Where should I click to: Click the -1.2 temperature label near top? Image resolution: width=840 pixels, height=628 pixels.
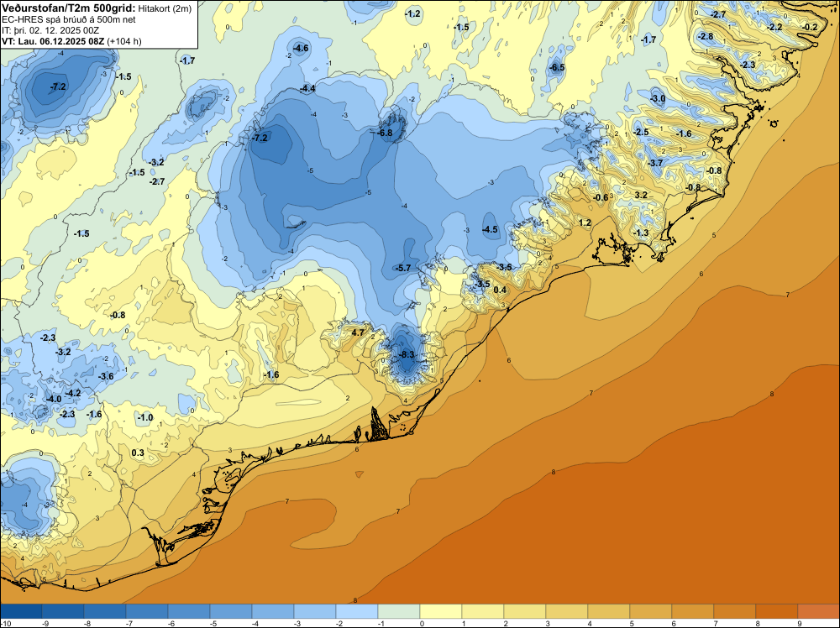(413, 14)
